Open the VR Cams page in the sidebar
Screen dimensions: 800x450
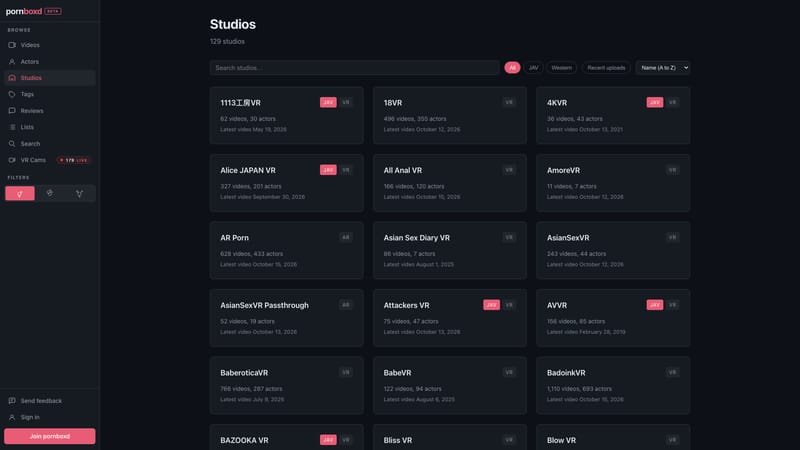pos(49,160)
